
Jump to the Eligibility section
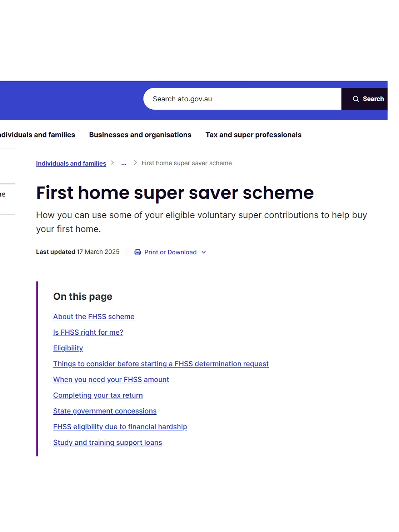[x=68, y=348]
